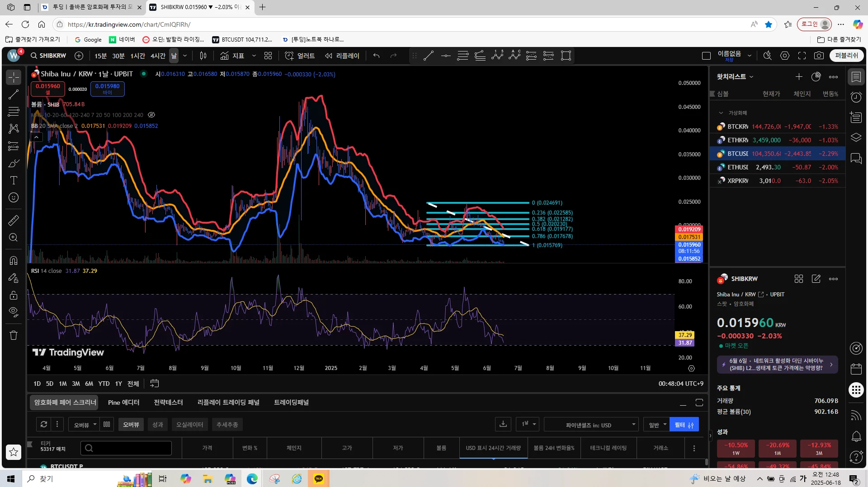Open the Strategy Tester tab
This screenshot has width=868, height=487.
coord(168,403)
